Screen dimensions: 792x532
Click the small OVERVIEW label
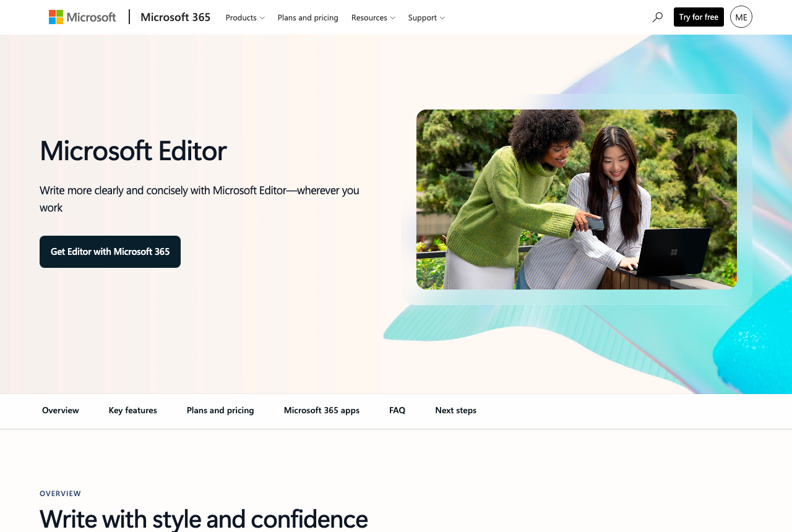tap(61, 494)
